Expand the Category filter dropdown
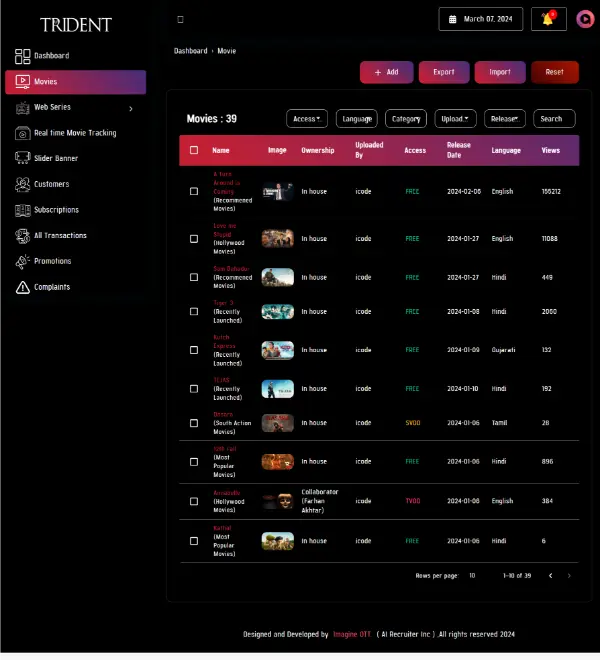600x660 pixels. click(406, 119)
